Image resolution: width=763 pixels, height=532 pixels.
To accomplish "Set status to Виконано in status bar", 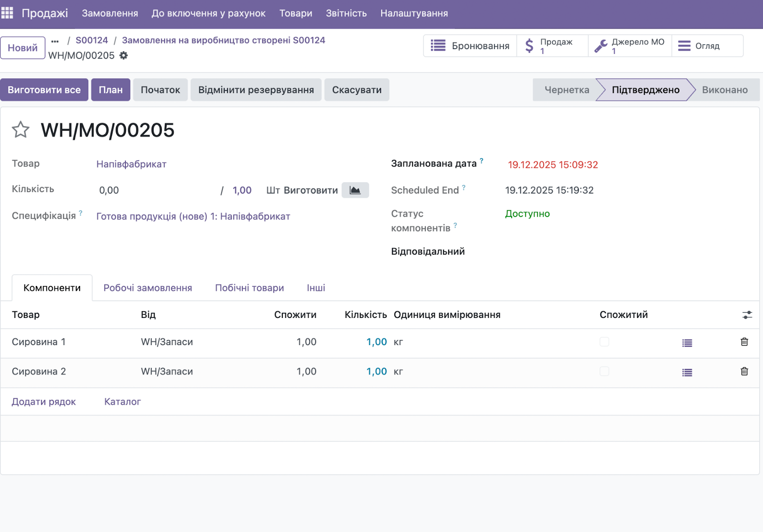I will click(x=724, y=90).
